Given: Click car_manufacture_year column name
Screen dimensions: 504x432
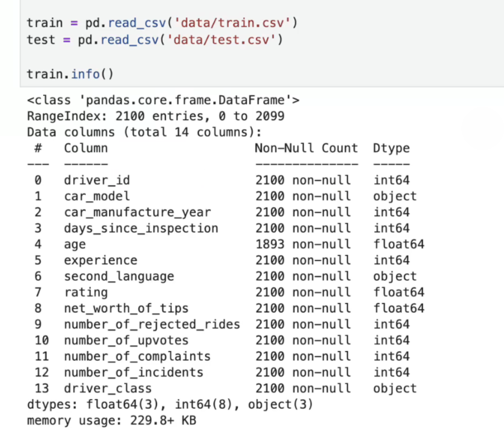Looking at the screenshot, I should coord(137,212).
